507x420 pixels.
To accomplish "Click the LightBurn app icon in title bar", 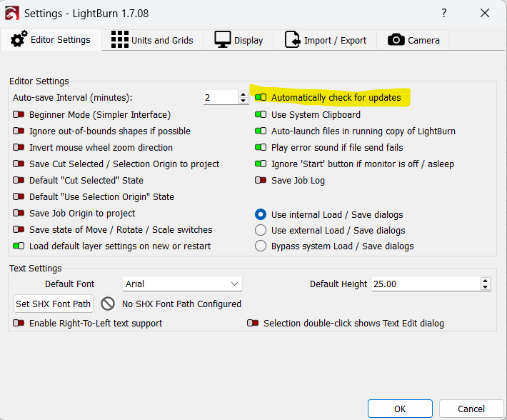I will point(12,14).
